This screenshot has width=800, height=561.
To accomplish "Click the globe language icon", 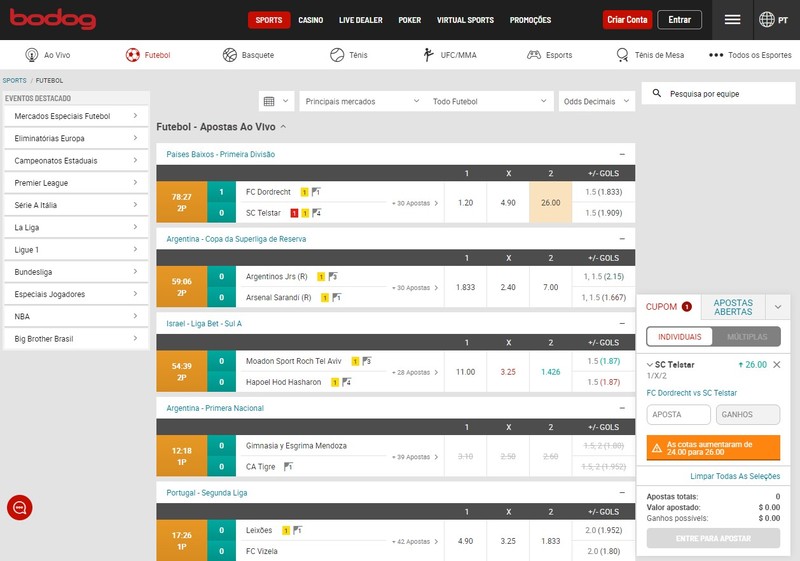I will [x=767, y=20].
